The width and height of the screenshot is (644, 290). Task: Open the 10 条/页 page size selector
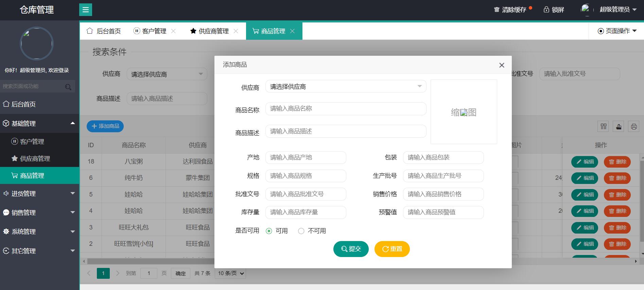click(231, 273)
